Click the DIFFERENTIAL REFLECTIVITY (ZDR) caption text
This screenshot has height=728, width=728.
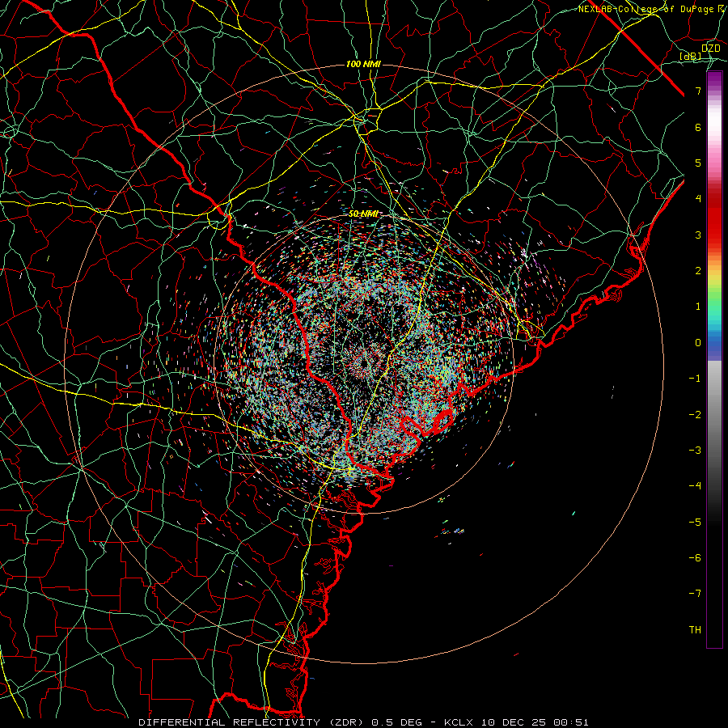pos(252,722)
